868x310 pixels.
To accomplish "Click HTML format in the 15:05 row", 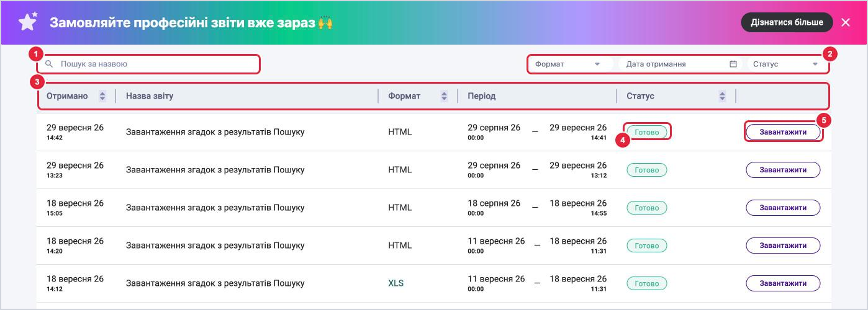I will [400, 208].
